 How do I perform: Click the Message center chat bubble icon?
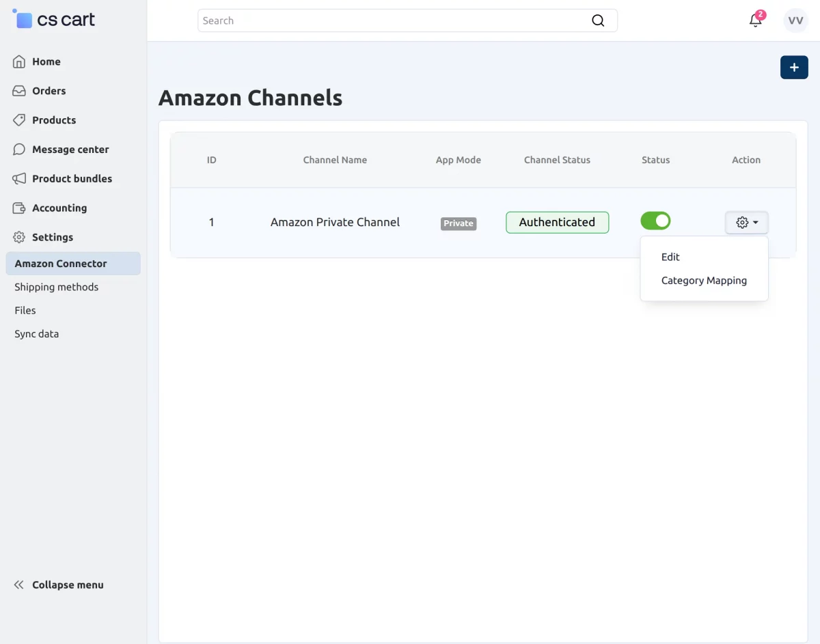coord(19,150)
